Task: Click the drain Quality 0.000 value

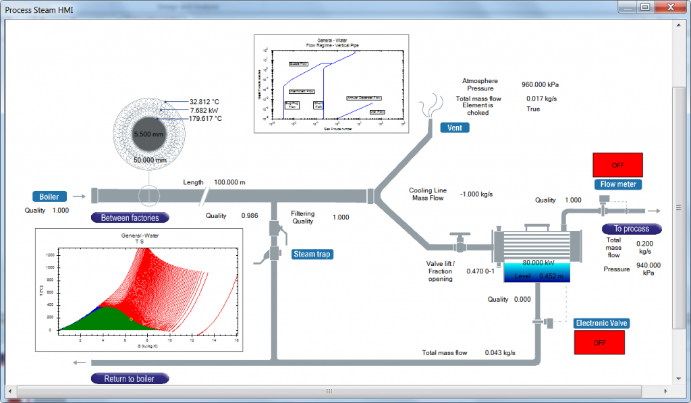Action: point(522,299)
